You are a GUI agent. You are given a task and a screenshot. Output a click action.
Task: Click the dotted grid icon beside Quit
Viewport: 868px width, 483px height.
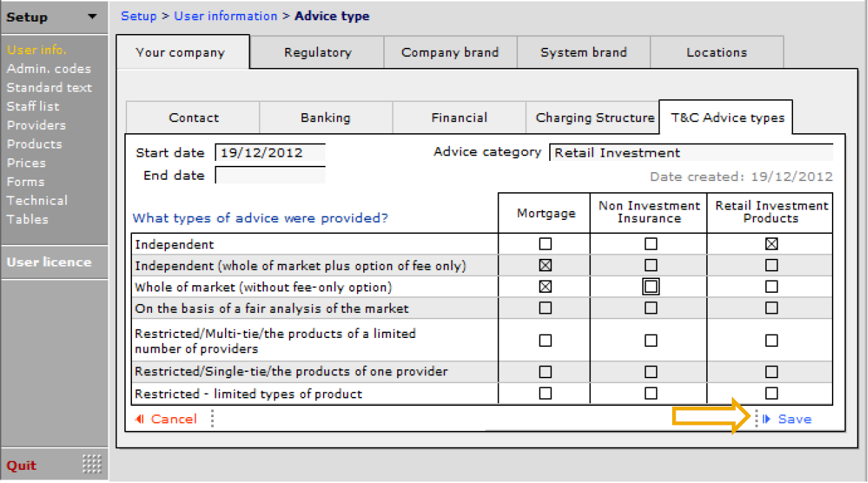tap(92, 463)
